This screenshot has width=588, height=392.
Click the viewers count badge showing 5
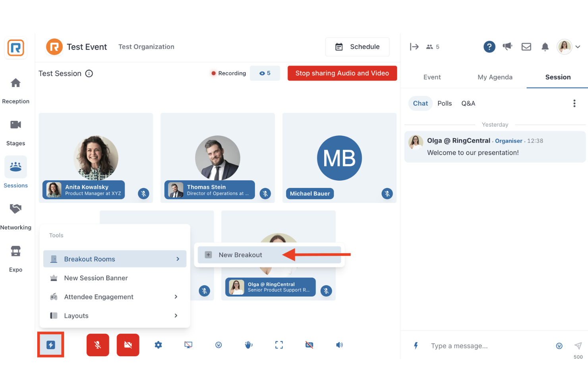tap(265, 73)
